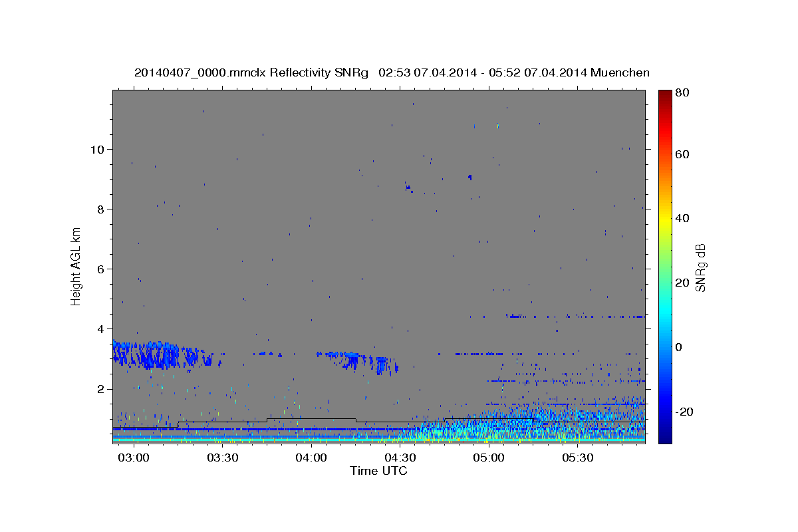The image size is (798, 532).
Task: Click the 04:30 time tick label
Action: click(x=400, y=458)
